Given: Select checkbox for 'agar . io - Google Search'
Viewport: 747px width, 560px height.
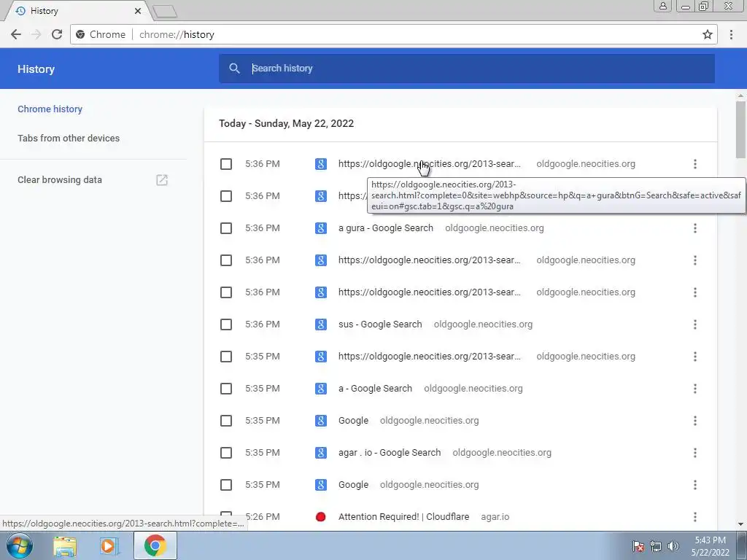Looking at the screenshot, I should click(226, 453).
